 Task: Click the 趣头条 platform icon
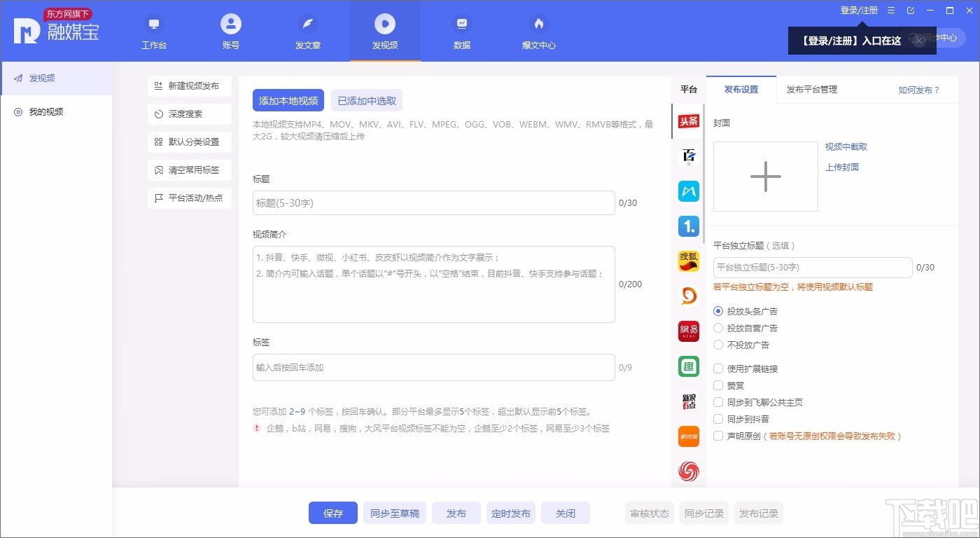(688, 366)
